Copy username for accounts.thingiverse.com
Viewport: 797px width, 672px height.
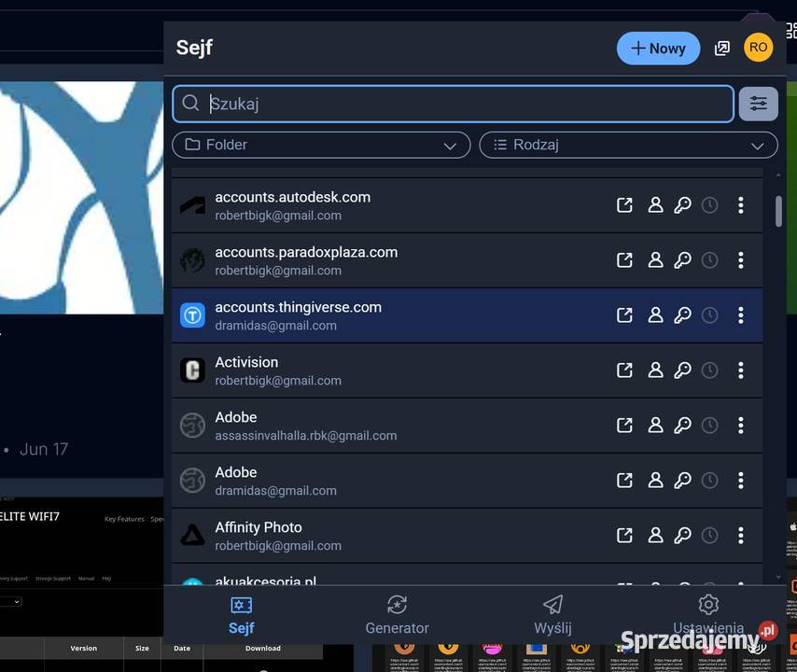(655, 315)
